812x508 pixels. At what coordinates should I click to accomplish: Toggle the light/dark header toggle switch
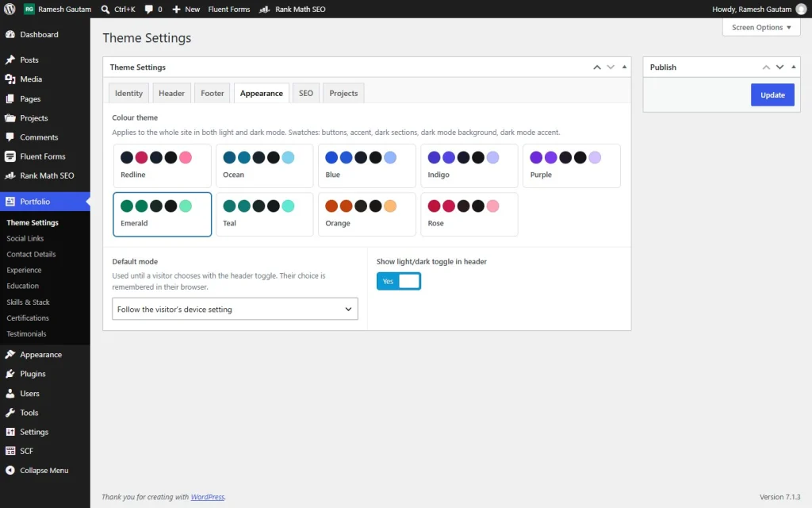pyautogui.click(x=398, y=281)
